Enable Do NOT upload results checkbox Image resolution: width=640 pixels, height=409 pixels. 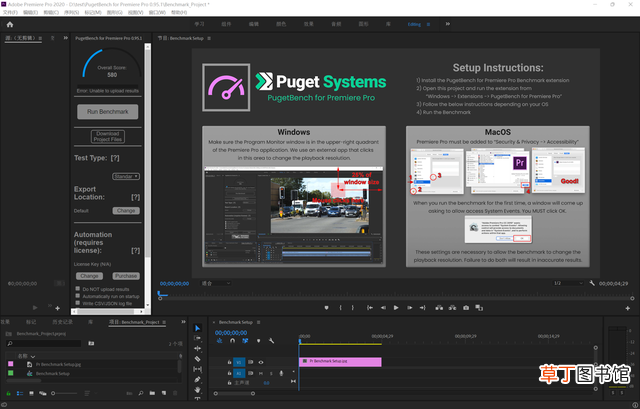point(78,289)
